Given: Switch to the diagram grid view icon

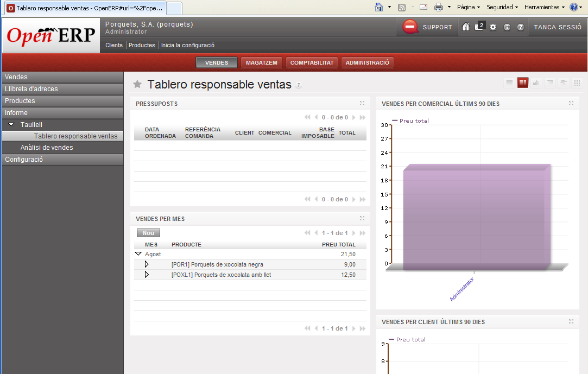Looking at the screenshot, I should (577, 83).
